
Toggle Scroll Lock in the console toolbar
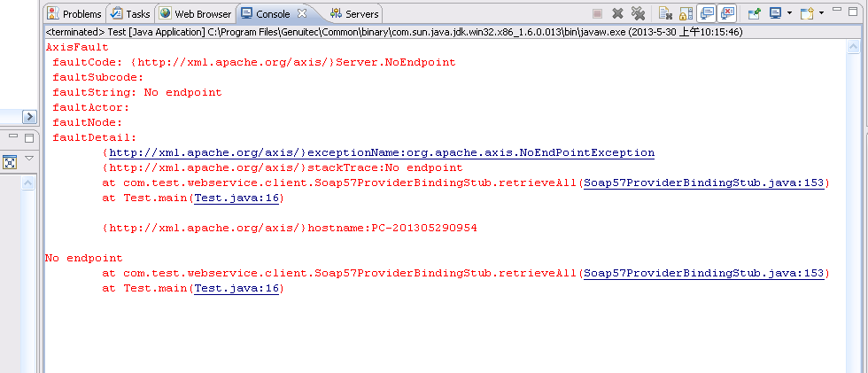click(x=686, y=13)
